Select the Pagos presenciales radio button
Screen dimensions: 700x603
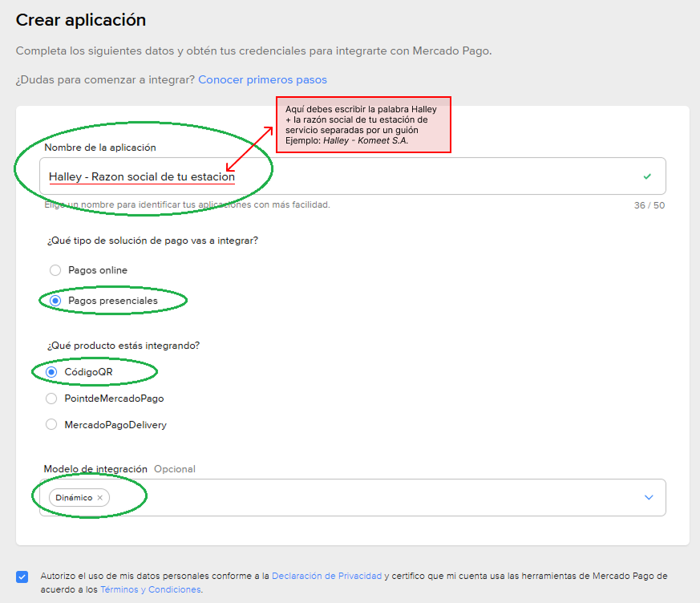click(x=55, y=301)
